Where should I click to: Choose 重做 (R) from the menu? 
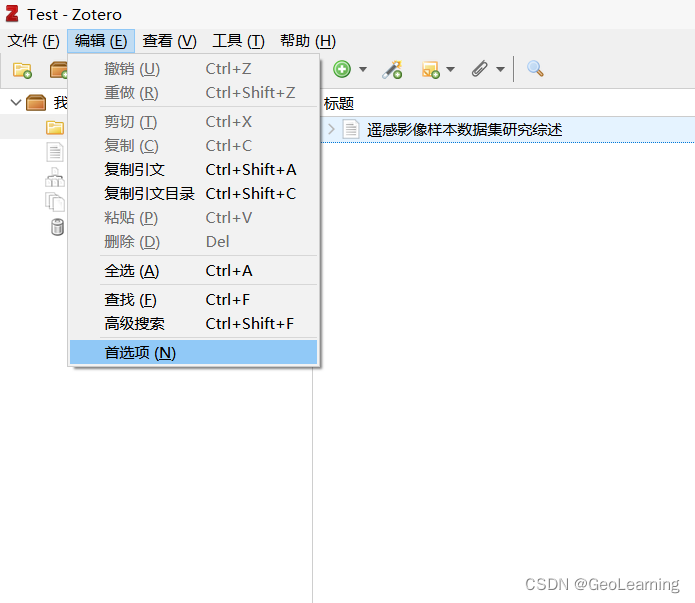193,93
